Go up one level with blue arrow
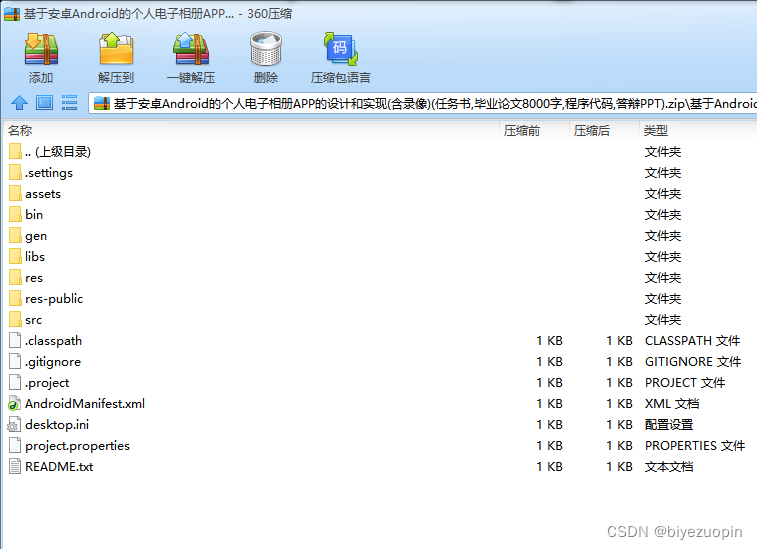This screenshot has width=757, height=549. [19, 102]
